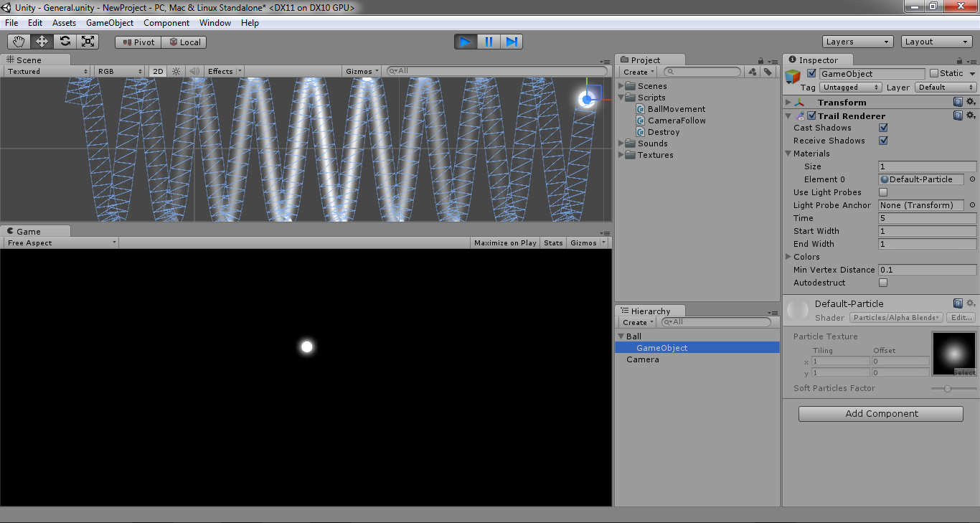Screen dimensions: 980x523
Task: Select the Move (translate) tool
Action: pyautogui.click(x=42, y=42)
